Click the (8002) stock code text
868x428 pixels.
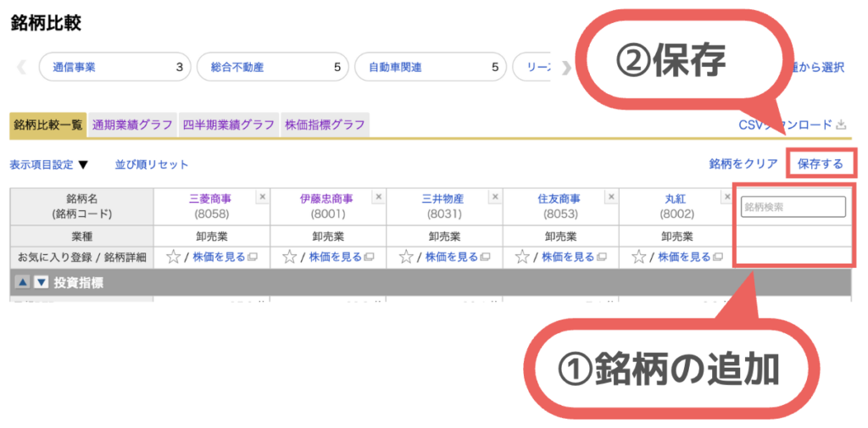[677, 214]
